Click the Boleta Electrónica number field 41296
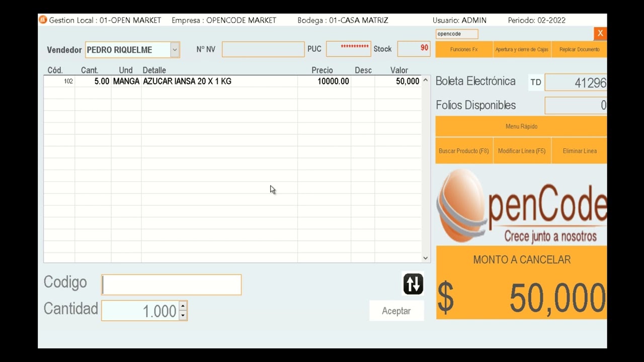This screenshot has width=644, height=362. 576,82
